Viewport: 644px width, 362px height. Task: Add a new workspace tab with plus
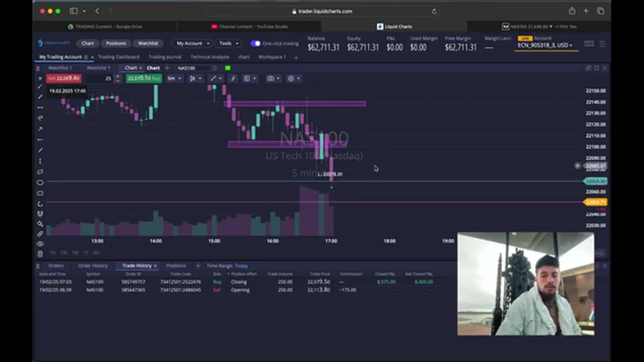(x=296, y=57)
